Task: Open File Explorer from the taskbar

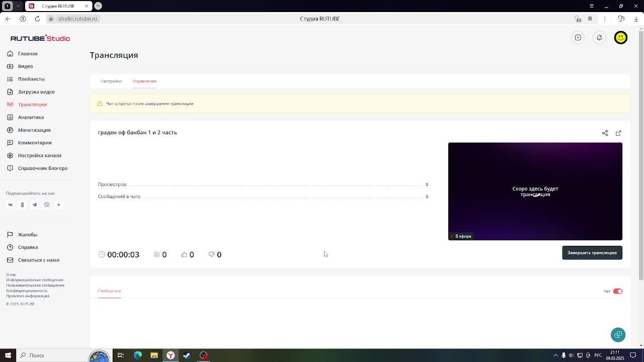Action: [154, 355]
